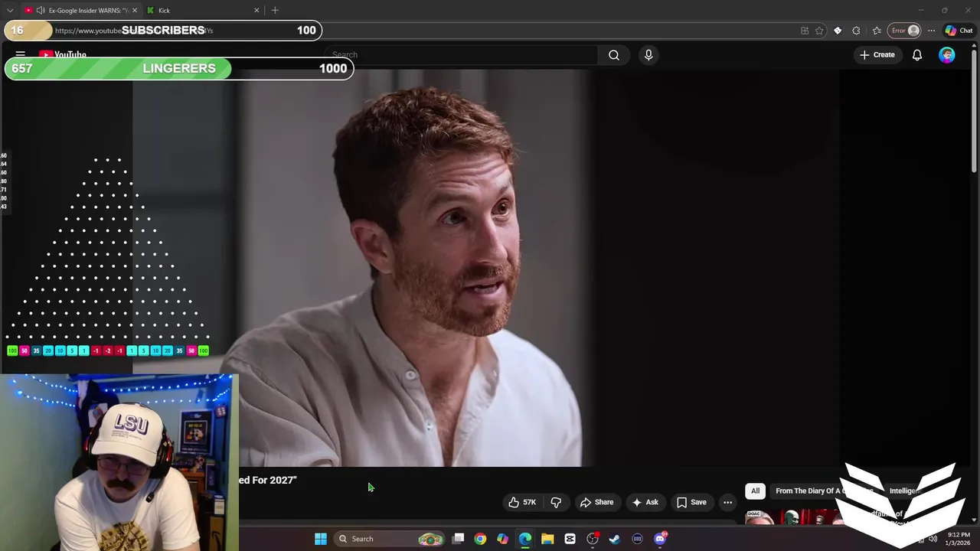The height and width of the screenshot is (551, 980).
Task: Open a new browser tab
Action: (275, 11)
